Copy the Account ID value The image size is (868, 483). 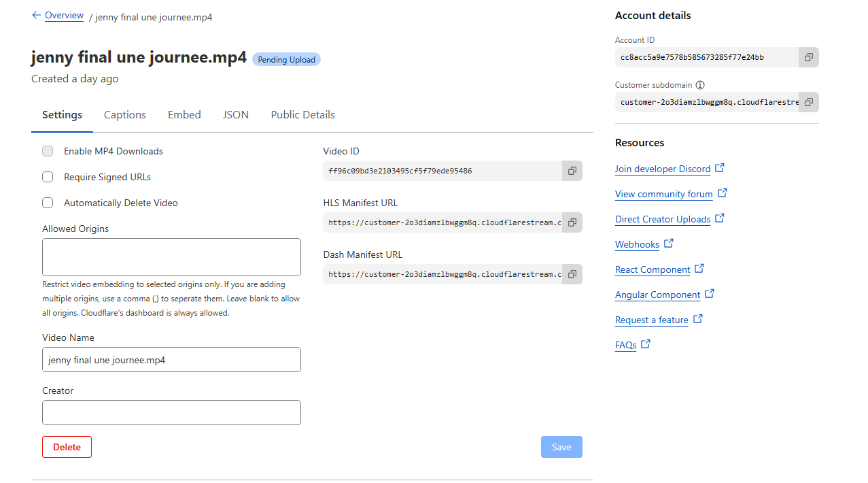pos(808,57)
